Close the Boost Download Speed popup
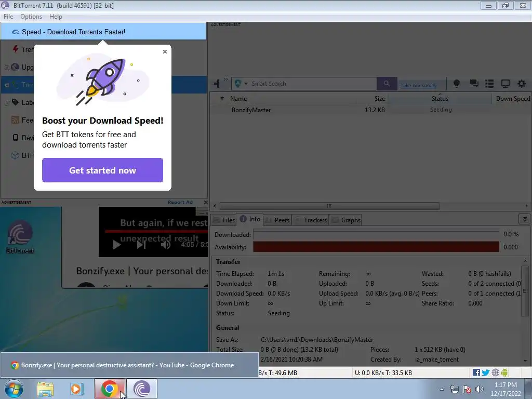Screen dimensions: 532x399 (165, 51)
